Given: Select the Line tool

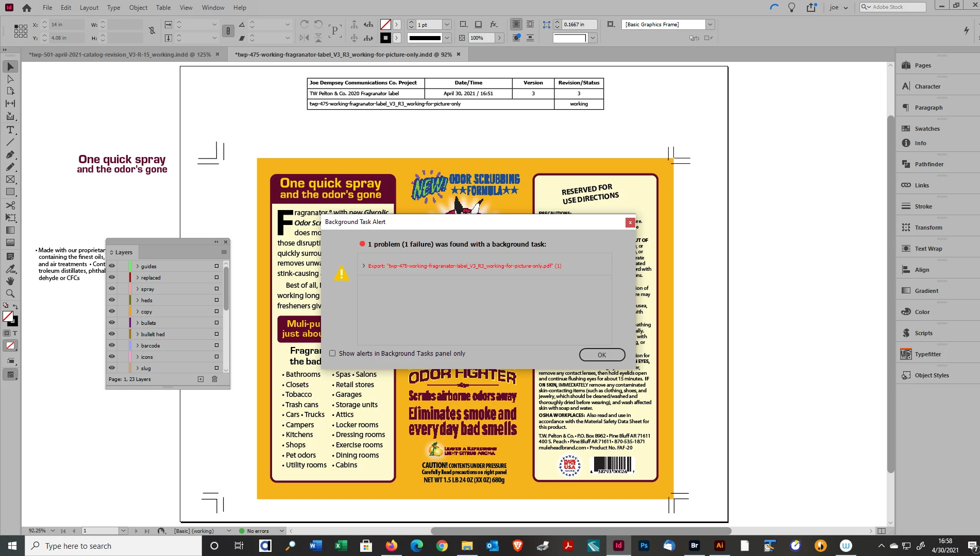Looking at the screenshot, I should (10, 142).
